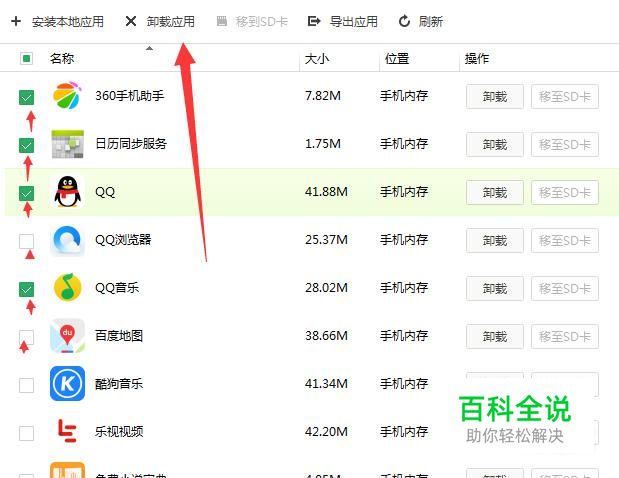
Task: Sort by the 名称 column header
Action: pyautogui.click(x=62, y=58)
